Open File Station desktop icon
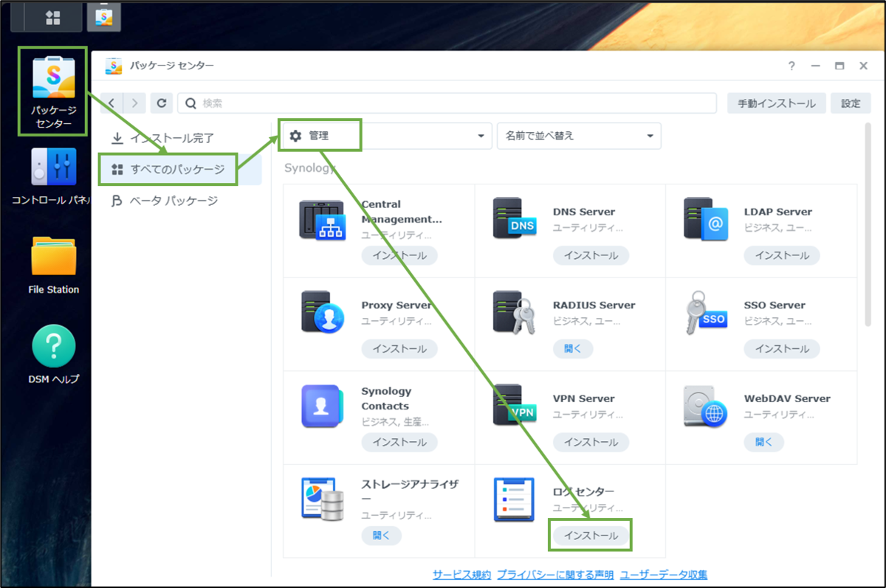The width and height of the screenshot is (886, 588). pos(53,266)
